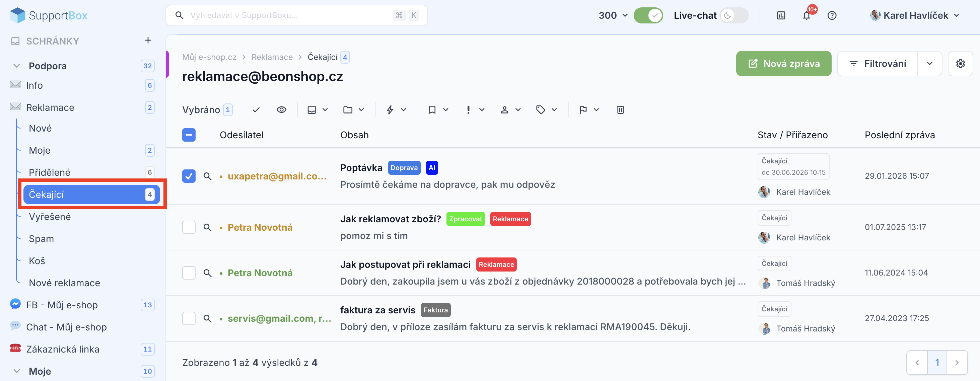The height and width of the screenshot is (381, 980).
Task: Open the statistics chart icon
Action: pos(781,16)
